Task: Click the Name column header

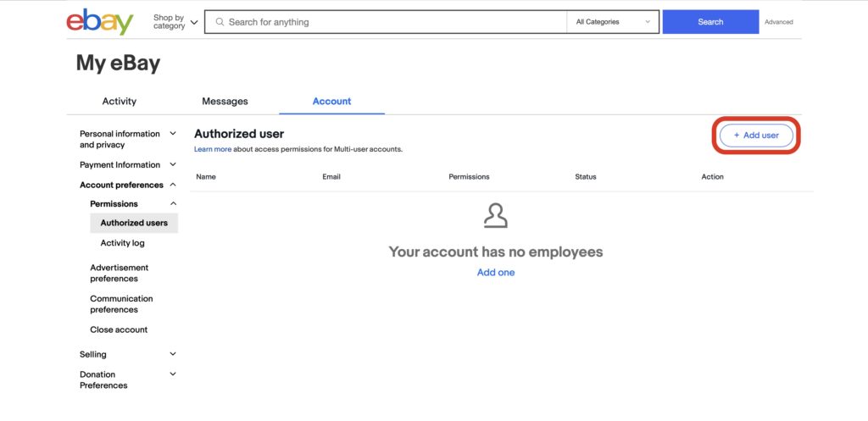Action: click(x=206, y=177)
